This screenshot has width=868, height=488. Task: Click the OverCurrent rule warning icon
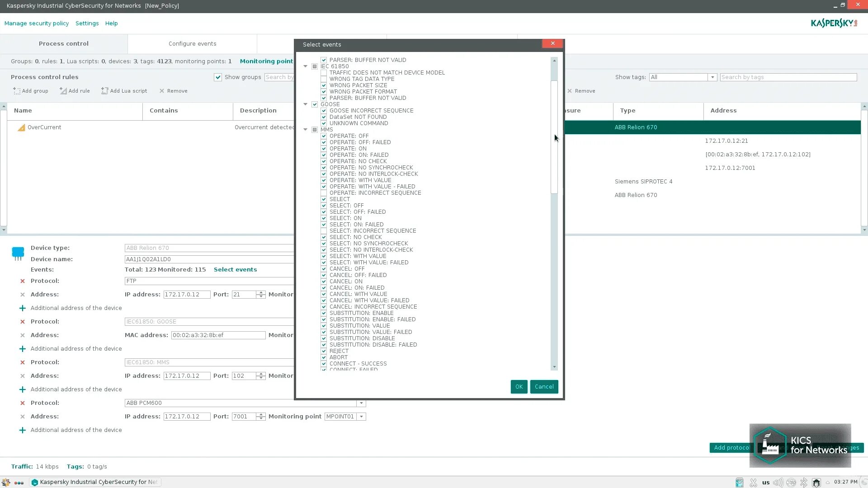pos(21,127)
